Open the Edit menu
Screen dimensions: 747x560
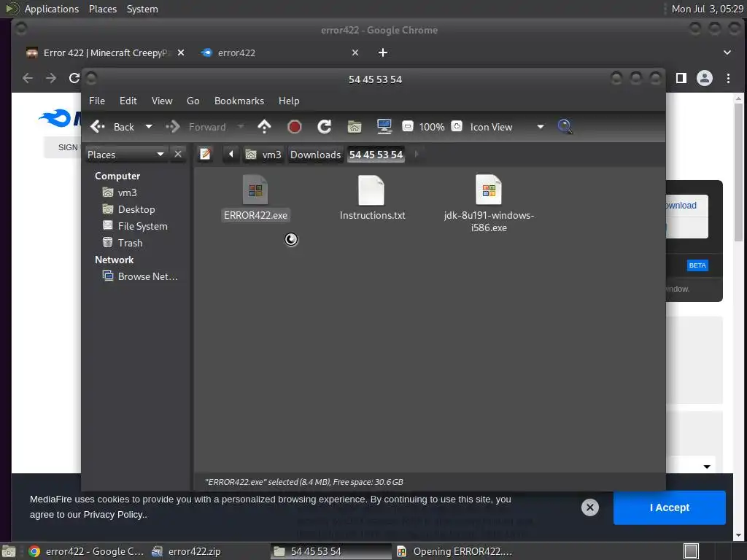128,101
